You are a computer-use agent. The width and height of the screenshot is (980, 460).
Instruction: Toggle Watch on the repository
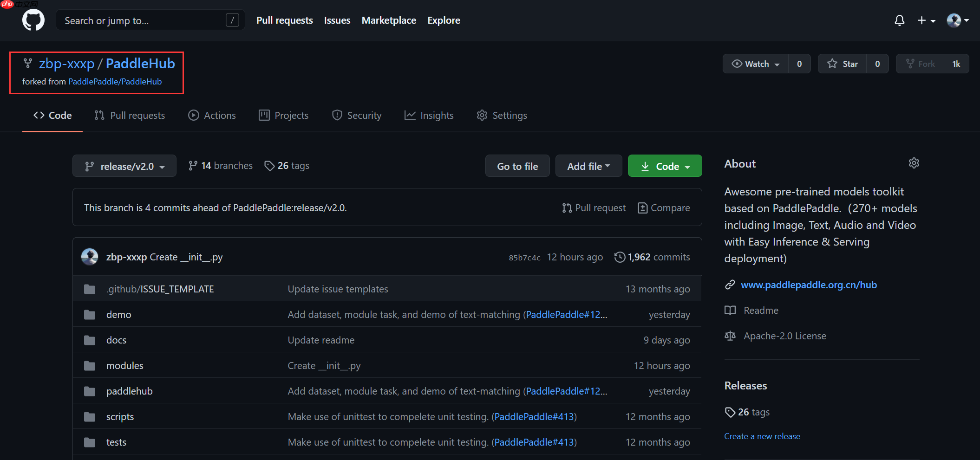point(756,64)
